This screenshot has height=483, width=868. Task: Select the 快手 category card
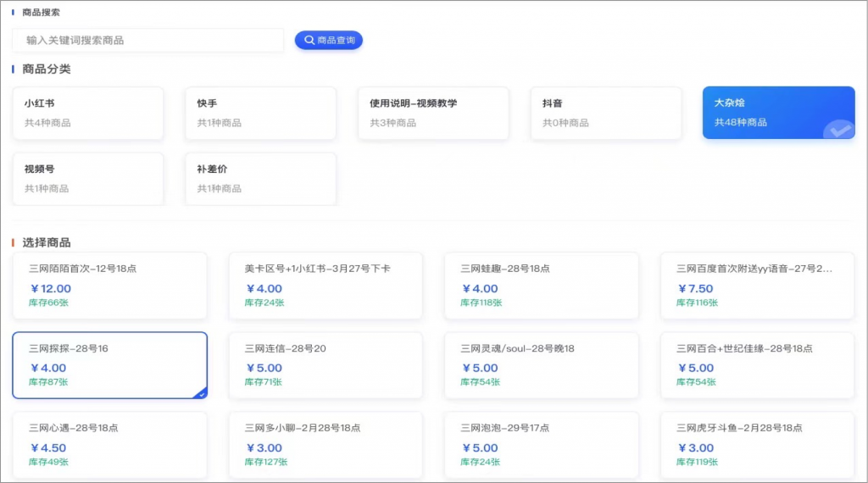click(x=260, y=113)
